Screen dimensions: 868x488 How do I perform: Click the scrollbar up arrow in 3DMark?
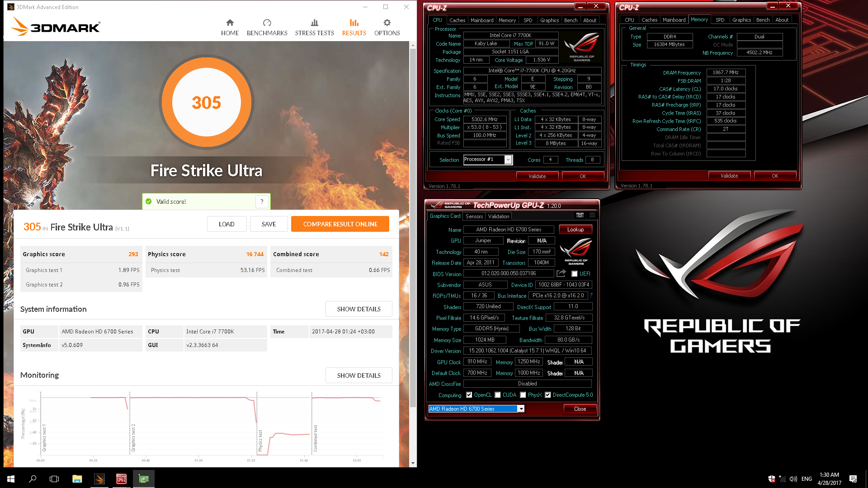(412, 45)
